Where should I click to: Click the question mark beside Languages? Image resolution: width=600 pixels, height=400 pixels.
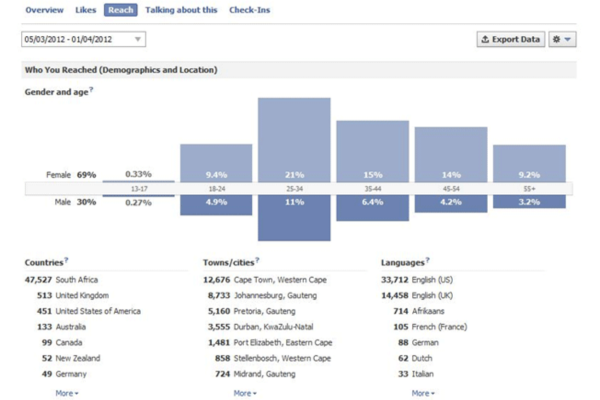[x=427, y=260]
